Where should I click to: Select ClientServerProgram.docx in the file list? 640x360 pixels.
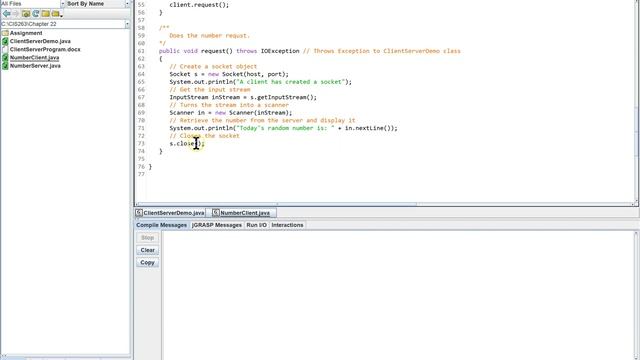pyautogui.click(x=45, y=49)
